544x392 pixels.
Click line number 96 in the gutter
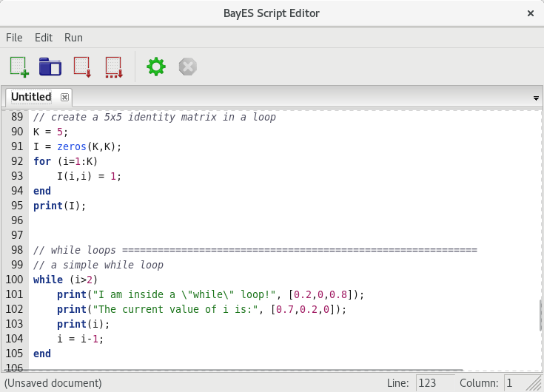17,220
